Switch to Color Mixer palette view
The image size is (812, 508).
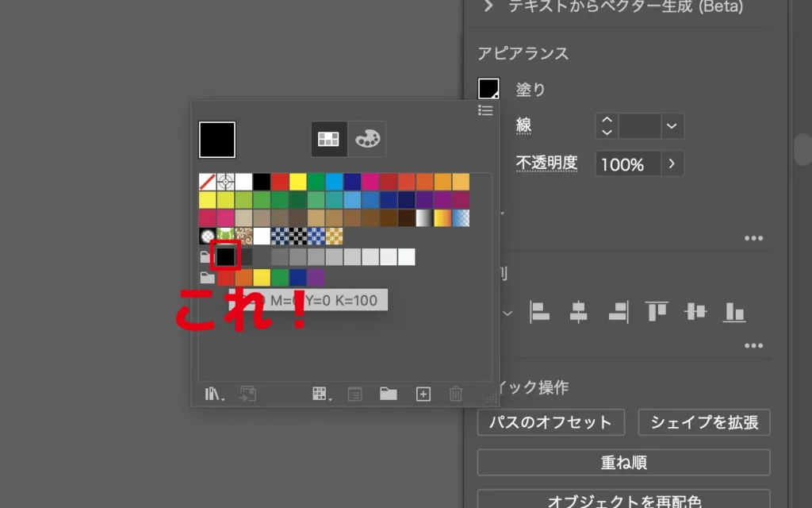[x=367, y=139]
